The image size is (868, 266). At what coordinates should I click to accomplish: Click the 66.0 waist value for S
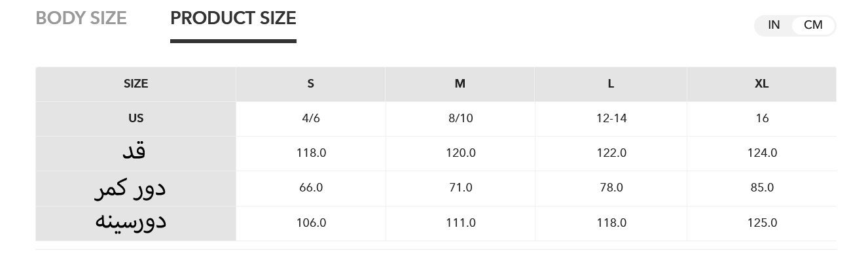point(311,188)
